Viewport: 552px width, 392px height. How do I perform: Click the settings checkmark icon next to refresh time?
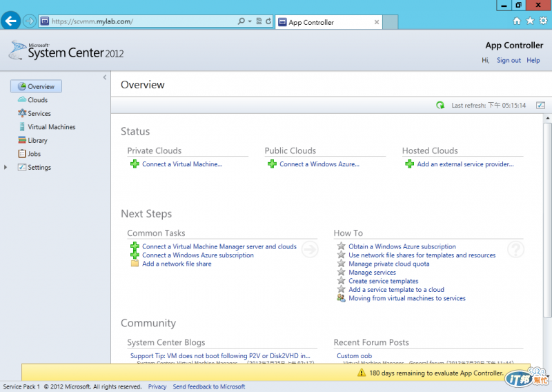point(540,105)
